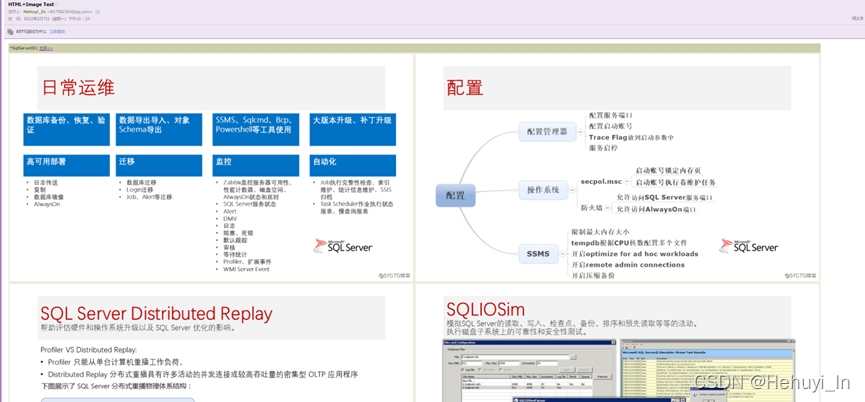Image resolution: width=865 pixels, height=402 pixels.
Task: Collapse the 操作系统 node branch toggle
Action: (x=572, y=190)
